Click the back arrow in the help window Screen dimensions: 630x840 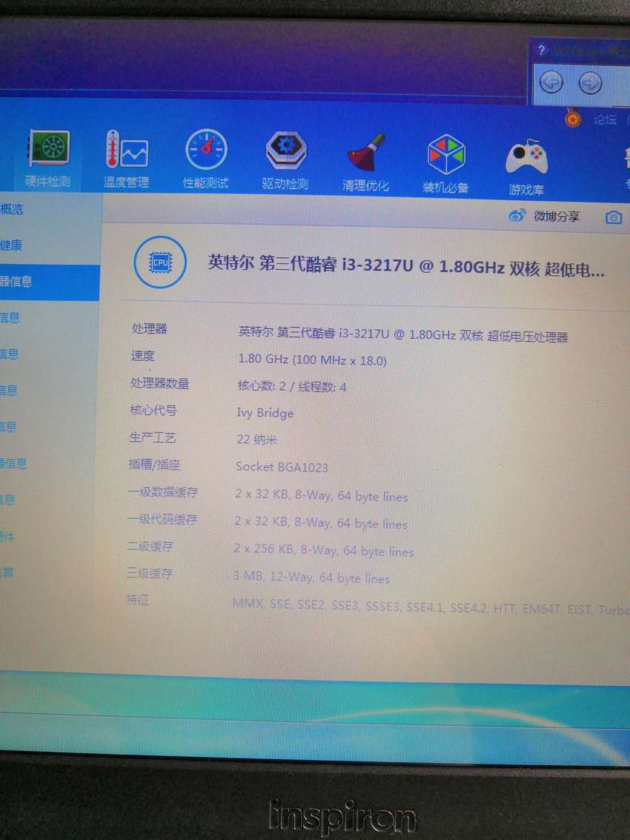point(551,83)
